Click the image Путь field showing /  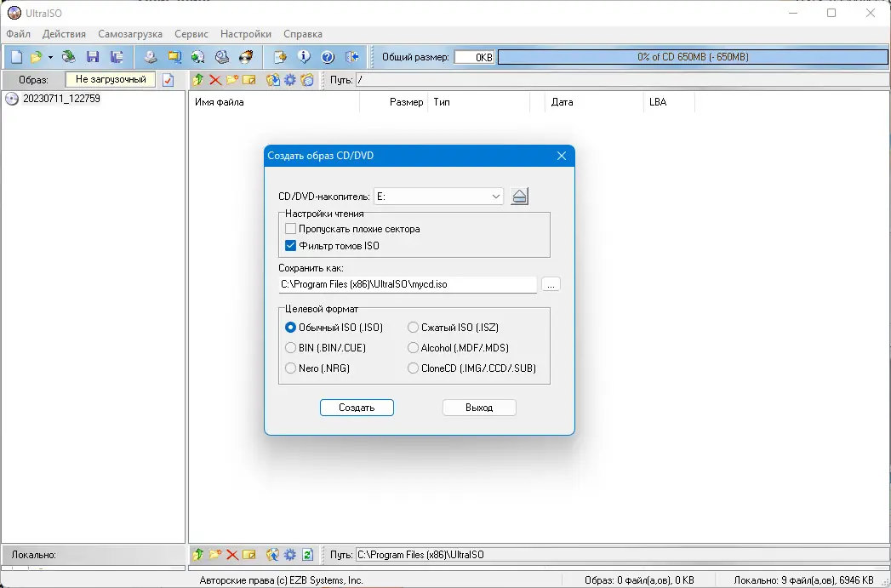(x=621, y=80)
